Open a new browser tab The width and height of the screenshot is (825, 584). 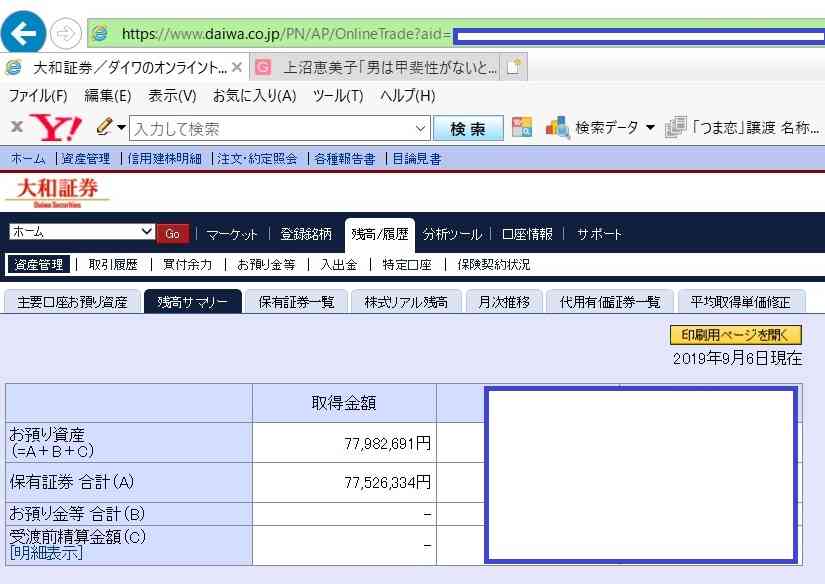[x=514, y=67]
